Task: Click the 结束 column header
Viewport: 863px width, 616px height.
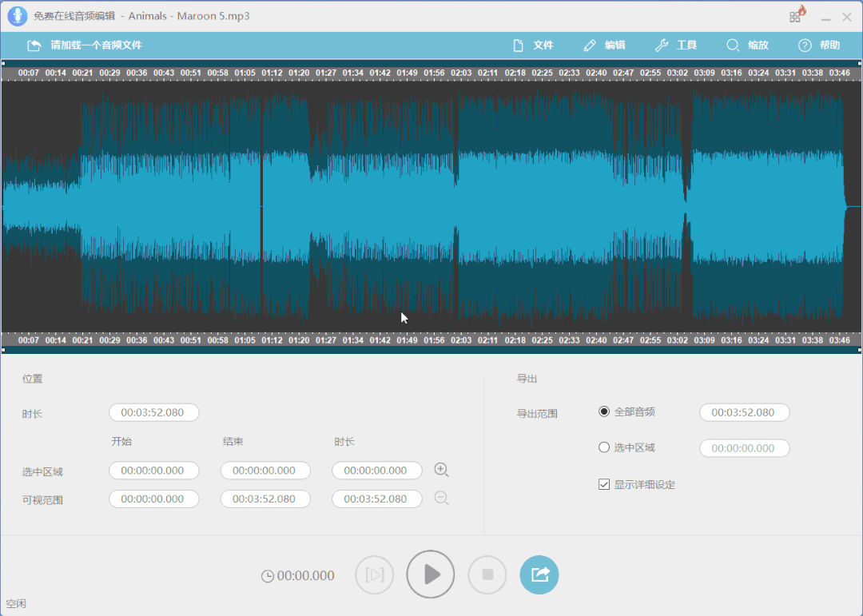Action: [x=233, y=442]
